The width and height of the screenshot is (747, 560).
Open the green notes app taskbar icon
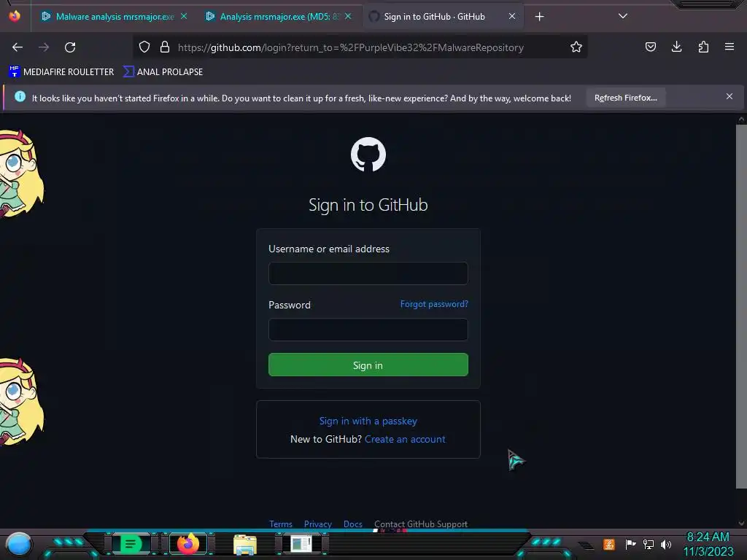point(130,543)
